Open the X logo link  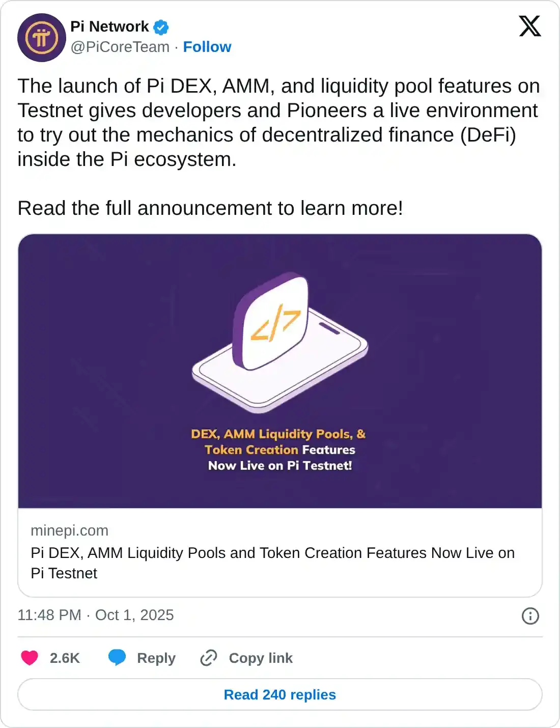[x=529, y=26]
